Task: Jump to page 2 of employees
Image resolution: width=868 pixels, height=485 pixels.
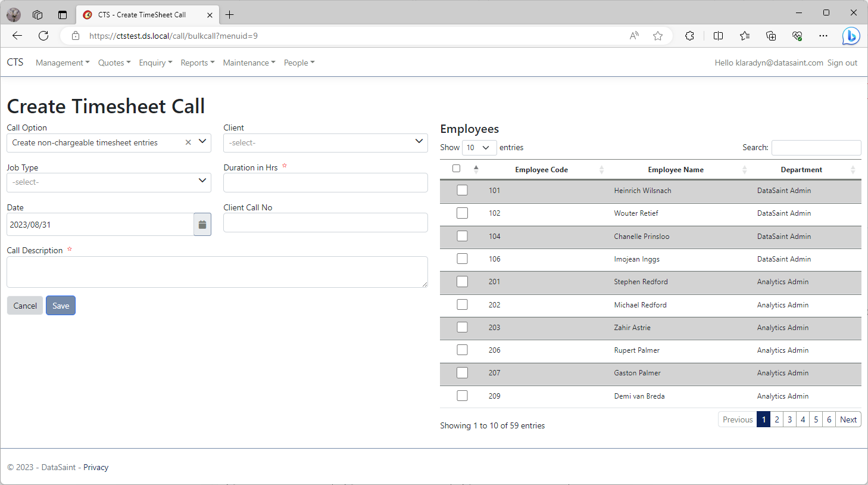Action: (x=777, y=419)
